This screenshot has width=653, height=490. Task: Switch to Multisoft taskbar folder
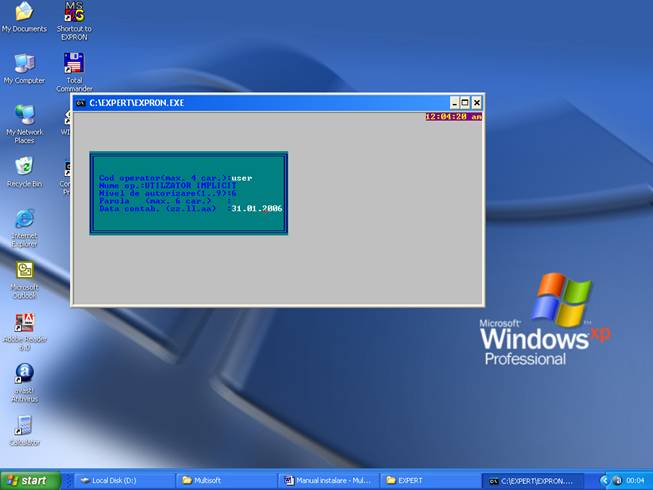[226, 480]
